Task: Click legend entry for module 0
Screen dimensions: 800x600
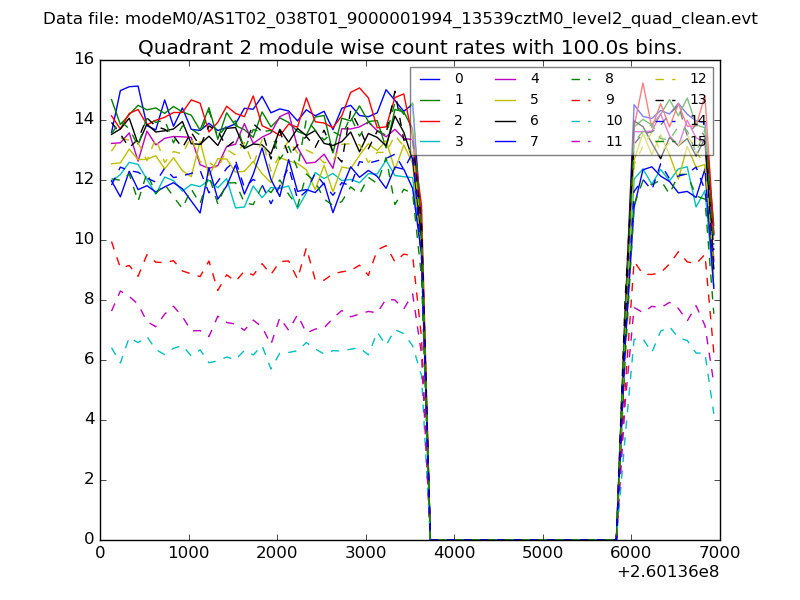Action: [x=458, y=79]
